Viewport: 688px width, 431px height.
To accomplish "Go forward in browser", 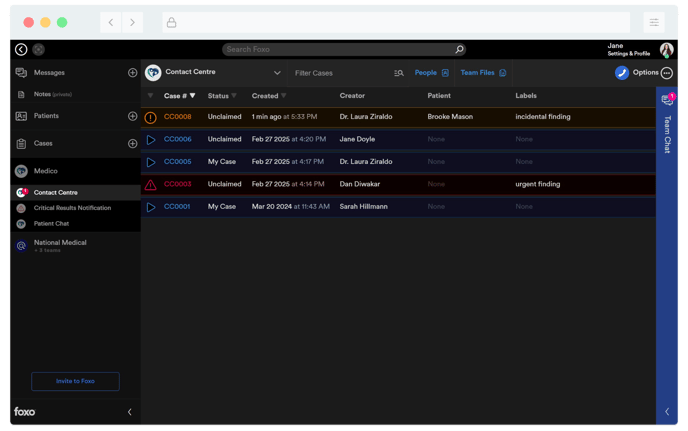I will point(132,22).
